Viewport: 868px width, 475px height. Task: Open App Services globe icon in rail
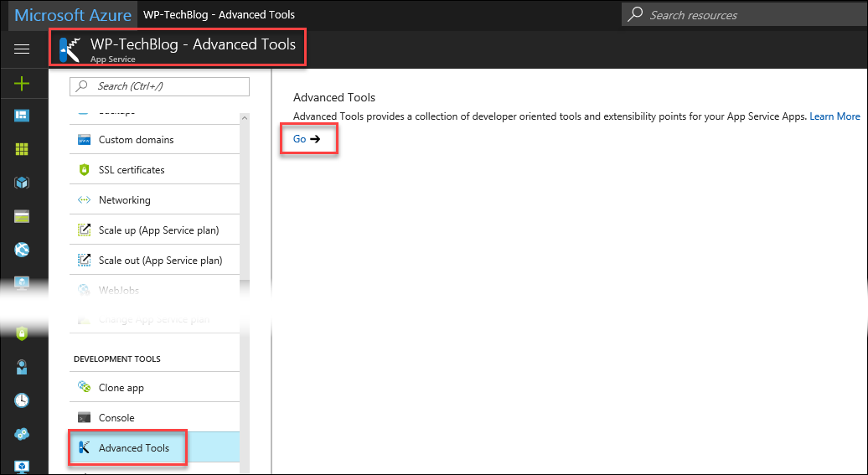click(22, 250)
